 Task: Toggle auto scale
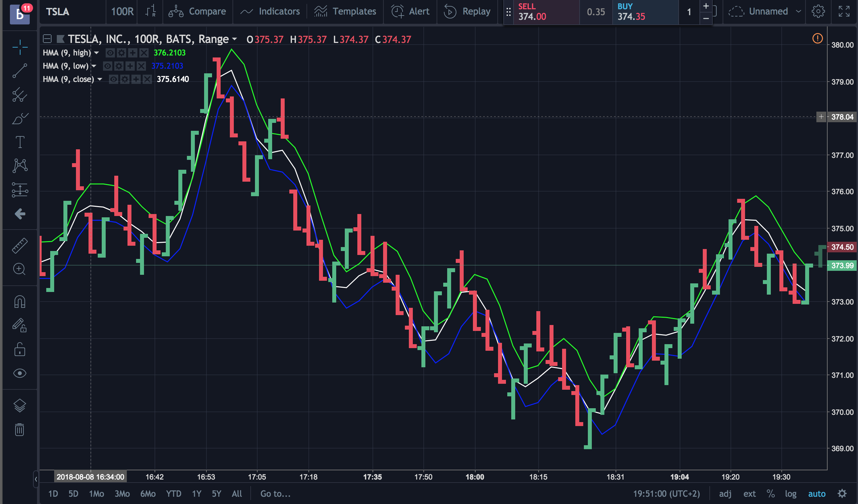click(817, 494)
